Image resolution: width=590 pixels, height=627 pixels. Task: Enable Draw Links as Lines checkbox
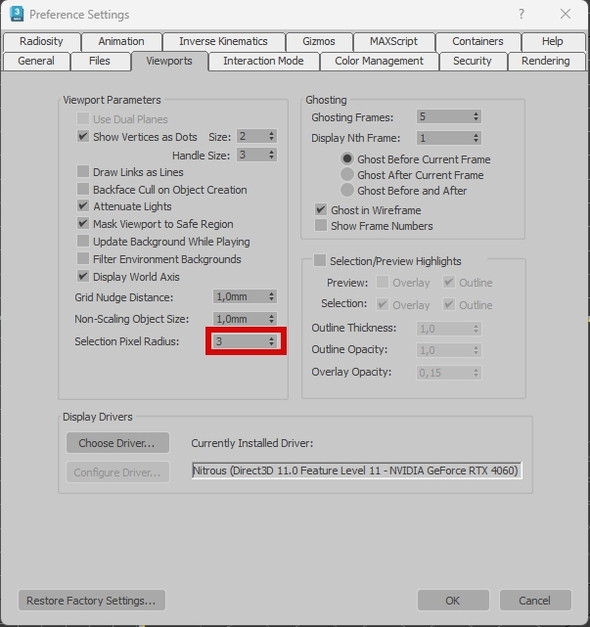point(83,172)
